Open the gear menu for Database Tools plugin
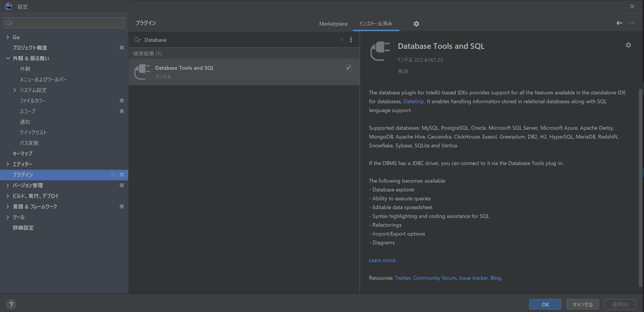The width and height of the screenshot is (644, 312). pos(628,45)
